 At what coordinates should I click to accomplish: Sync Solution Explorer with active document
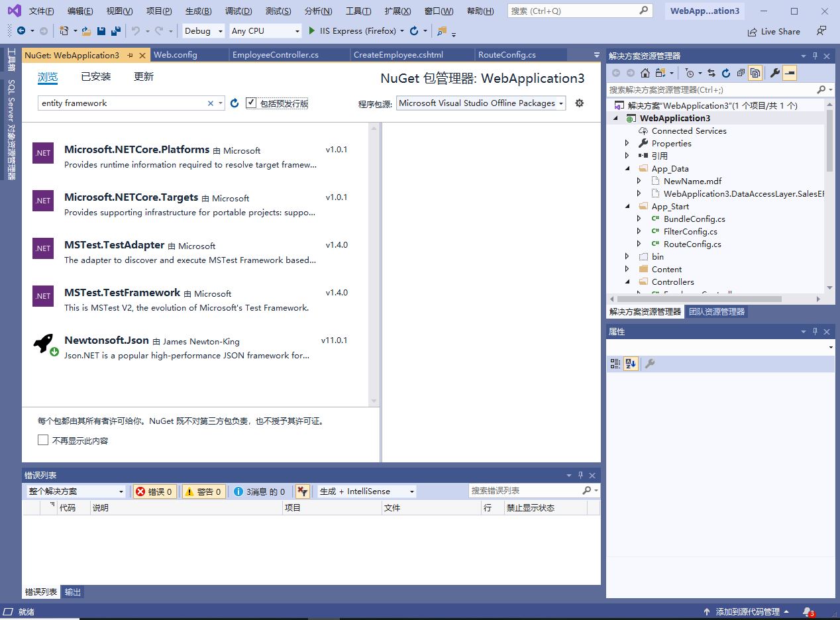[711, 73]
